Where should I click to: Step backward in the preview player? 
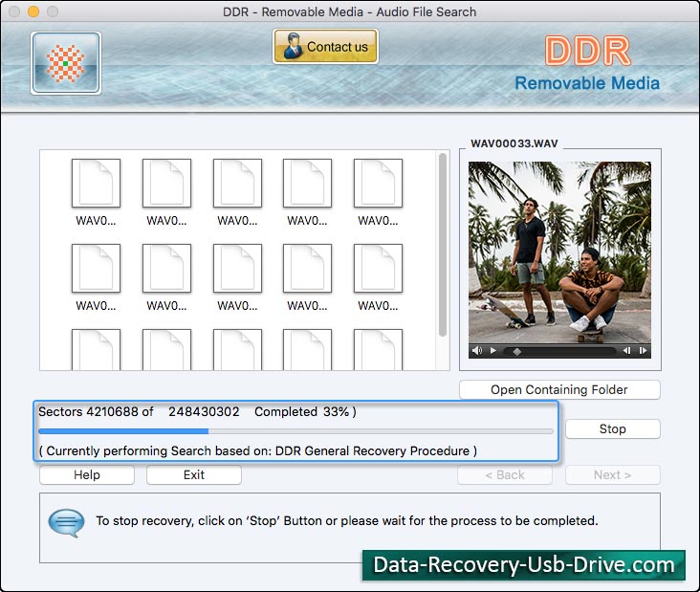(x=626, y=351)
